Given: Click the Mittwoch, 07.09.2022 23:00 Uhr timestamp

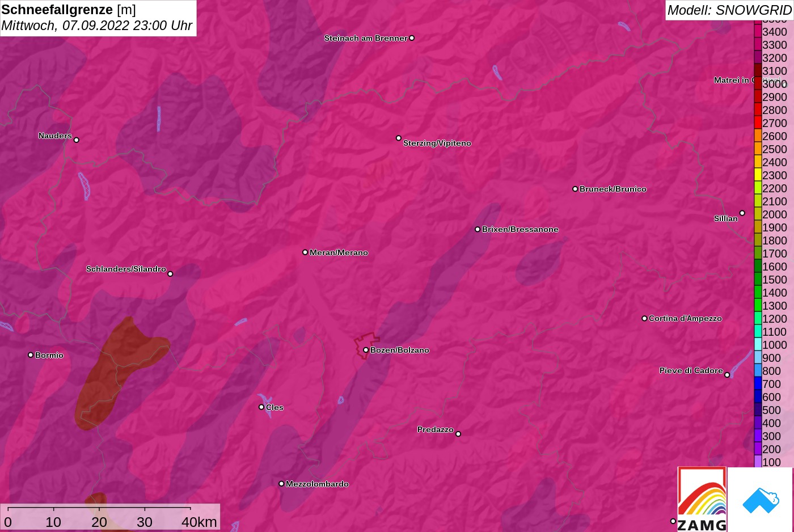Looking at the screenshot, I should tap(97, 26).
